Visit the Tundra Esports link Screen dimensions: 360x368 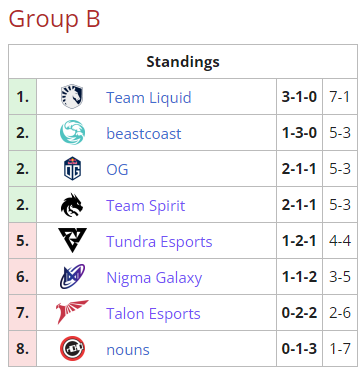click(x=159, y=241)
